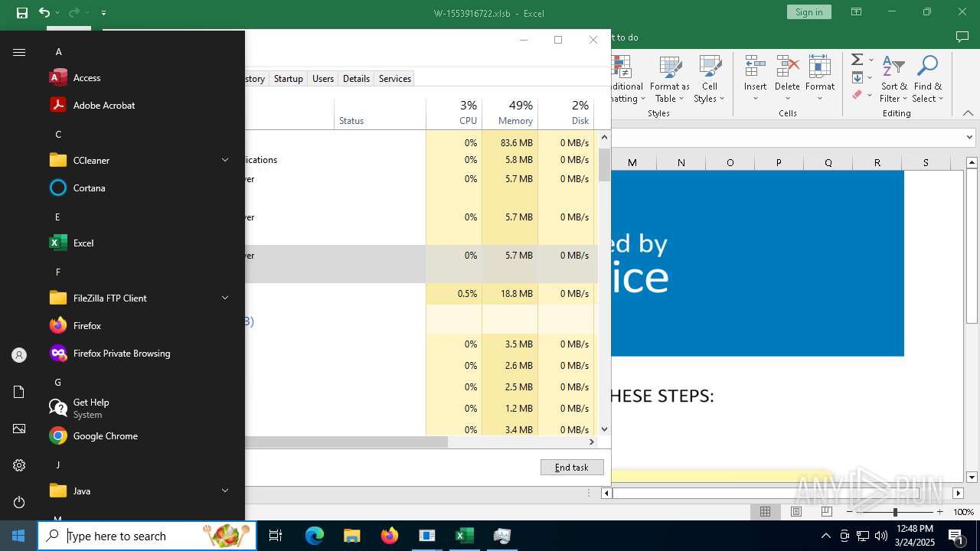
Task: Sort Task Manager by CPU column
Action: (x=454, y=113)
